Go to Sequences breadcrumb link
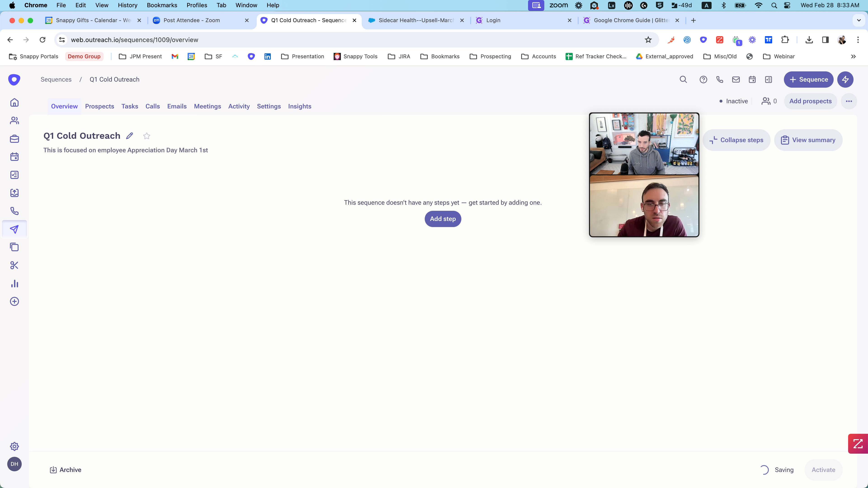The width and height of the screenshot is (868, 488). pyautogui.click(x=56, y=80)
